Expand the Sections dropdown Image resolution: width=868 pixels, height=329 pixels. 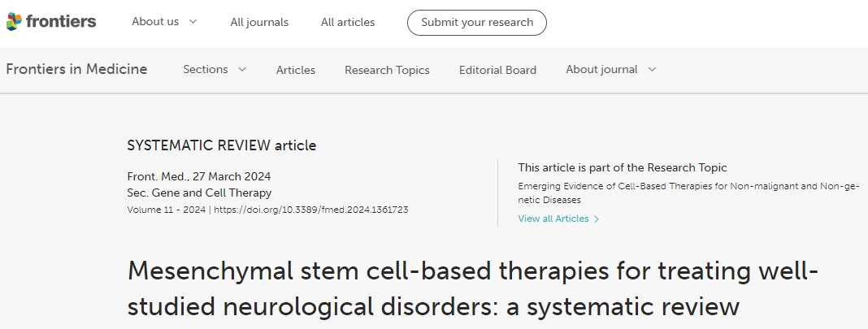coord(215,70)
